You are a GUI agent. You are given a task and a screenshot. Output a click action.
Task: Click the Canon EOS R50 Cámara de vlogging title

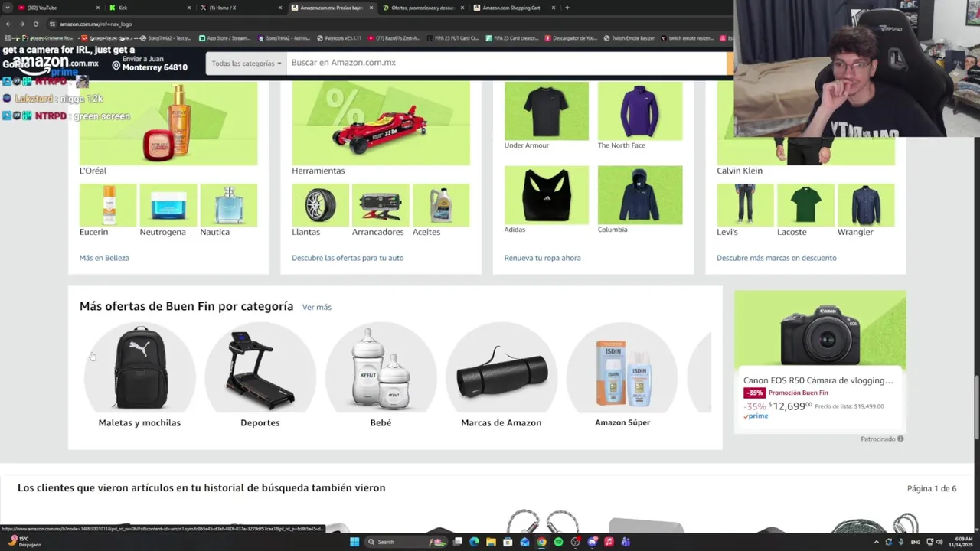[x=818, y=380]
